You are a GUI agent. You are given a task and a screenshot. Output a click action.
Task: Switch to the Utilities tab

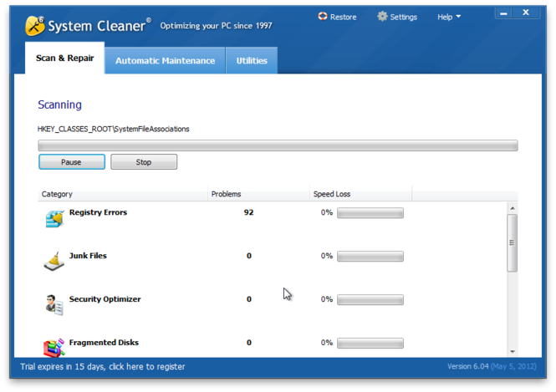click(252, 61)
